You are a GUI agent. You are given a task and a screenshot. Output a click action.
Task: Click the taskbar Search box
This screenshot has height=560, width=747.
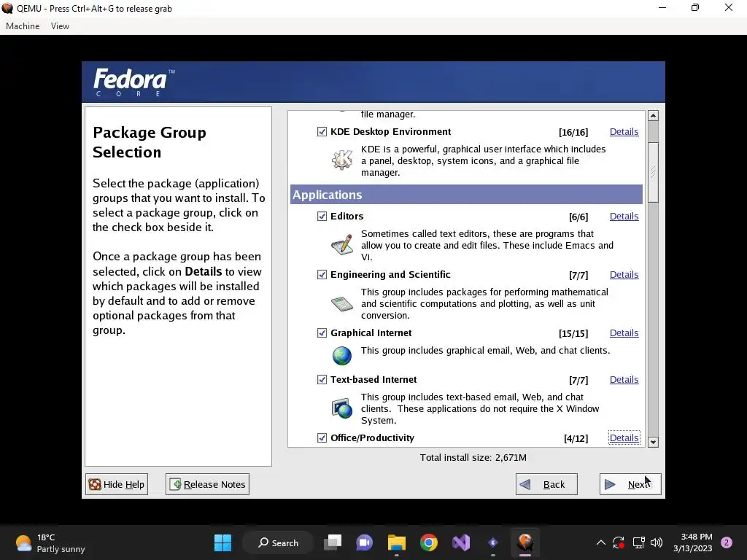(278, 542)
